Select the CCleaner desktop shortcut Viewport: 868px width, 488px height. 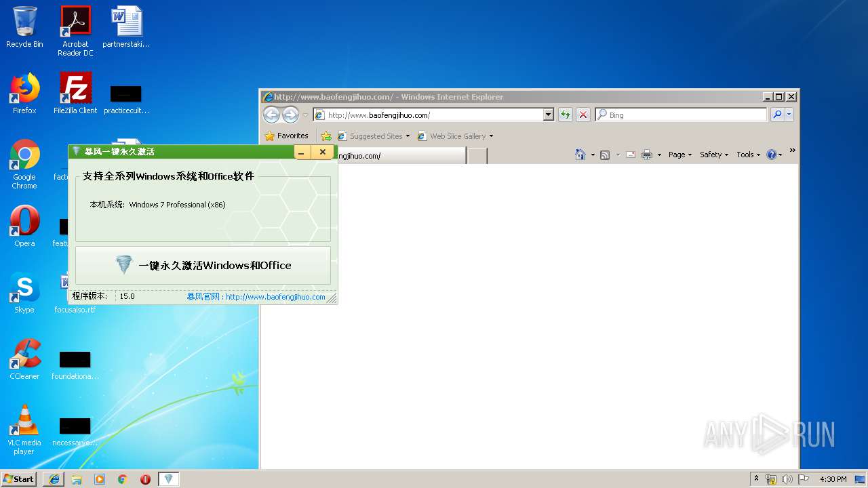point(24,359)
